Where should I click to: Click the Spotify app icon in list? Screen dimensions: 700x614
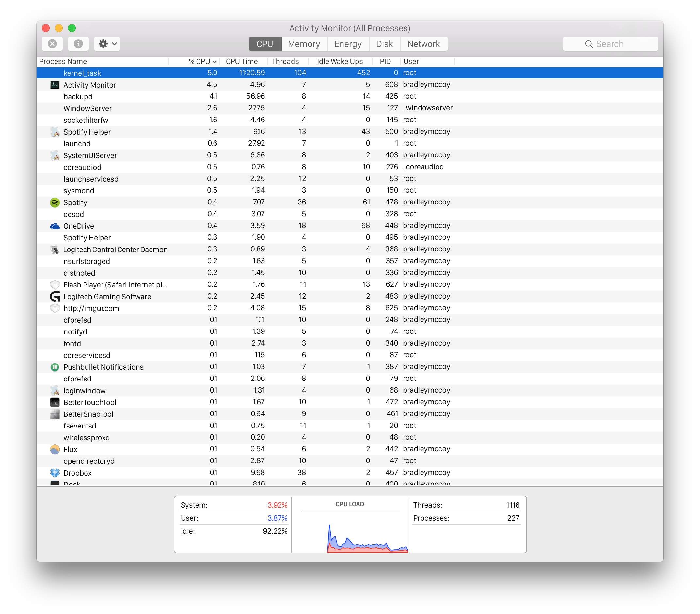click(x=55, y=202)
